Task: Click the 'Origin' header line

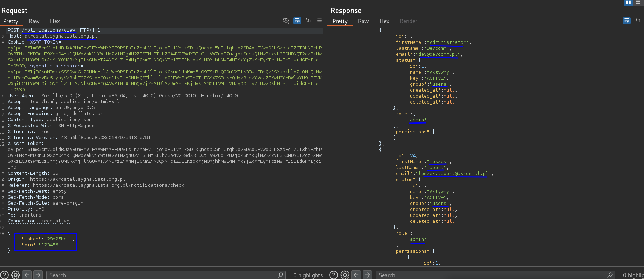Action: click(x=67, y=179)
